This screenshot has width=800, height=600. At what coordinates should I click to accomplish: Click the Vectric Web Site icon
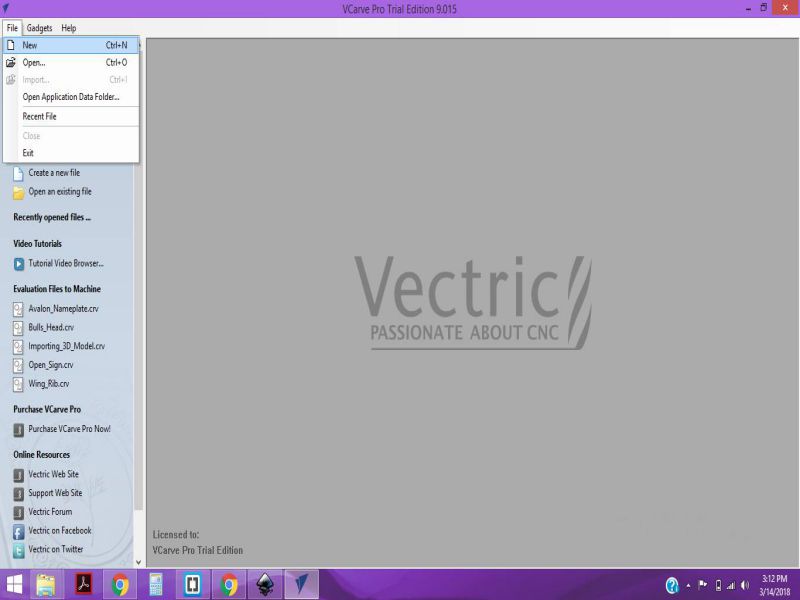(18, 475)
